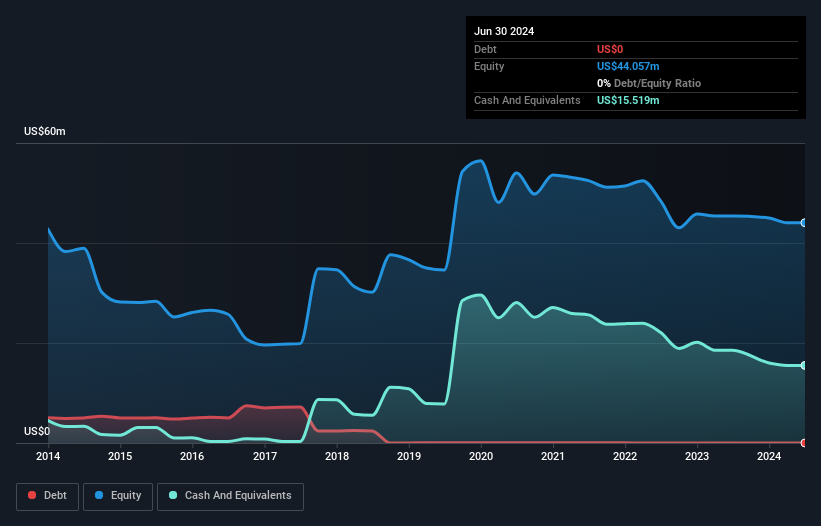Click the US$0 y-axis label
This screenshot has height=526, width=821.
coord(37,431)
